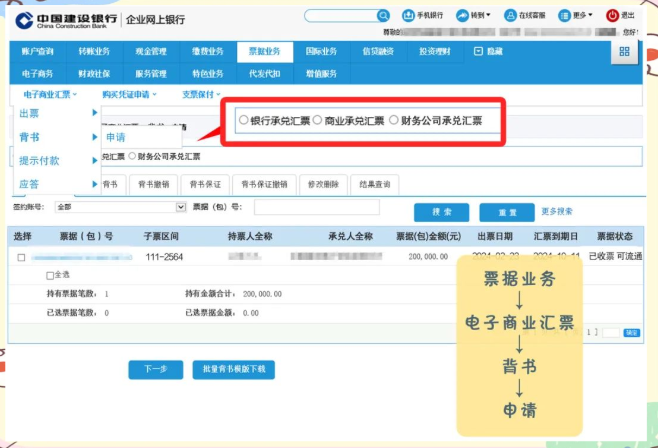Click the China Construction Bank logo
658x448 pixels.
[x=24, y=20]
